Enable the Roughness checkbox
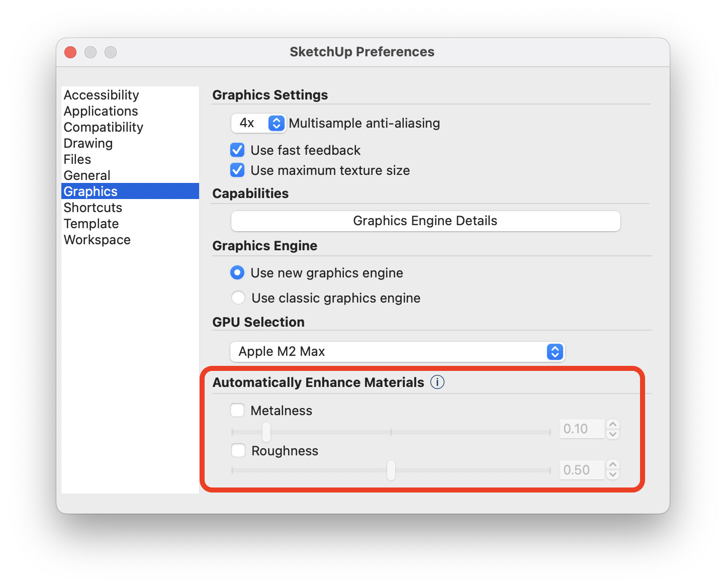Viewport: 726px width, 588px height. coord(238,451)
